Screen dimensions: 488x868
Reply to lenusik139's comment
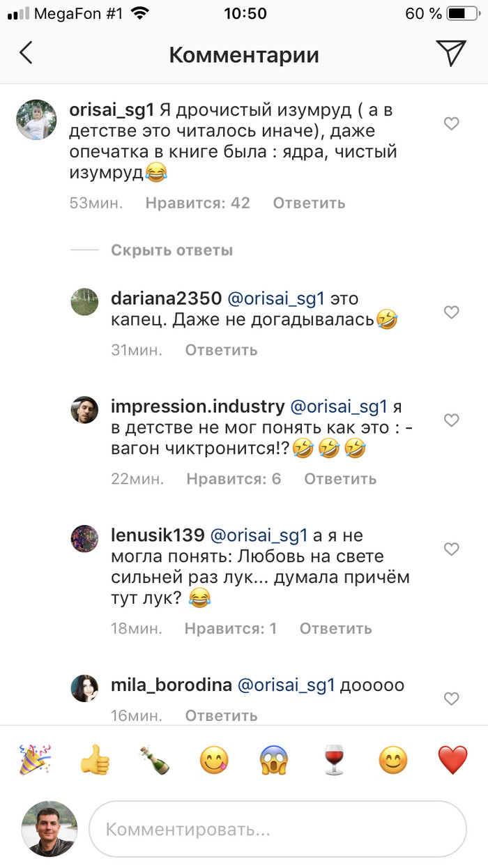coord(335,629)
